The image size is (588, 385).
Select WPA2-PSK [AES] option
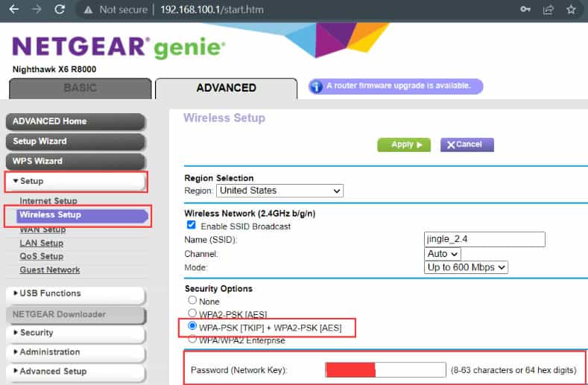[x=192, y=313]
